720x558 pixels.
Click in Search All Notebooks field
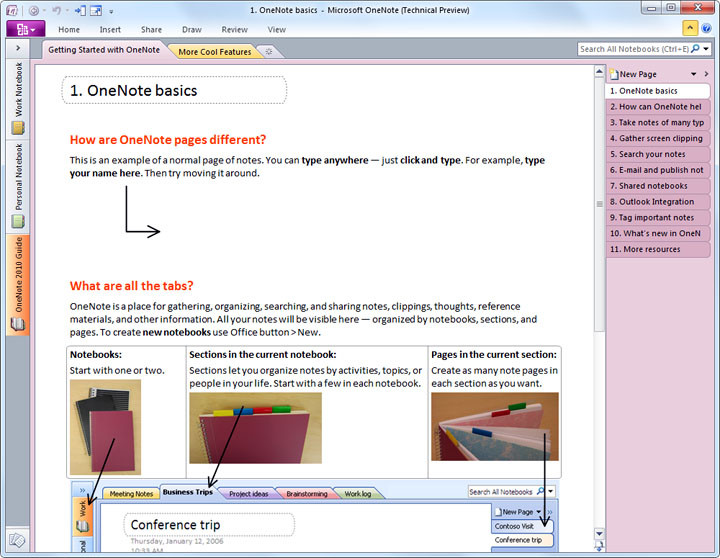[634, 49]
